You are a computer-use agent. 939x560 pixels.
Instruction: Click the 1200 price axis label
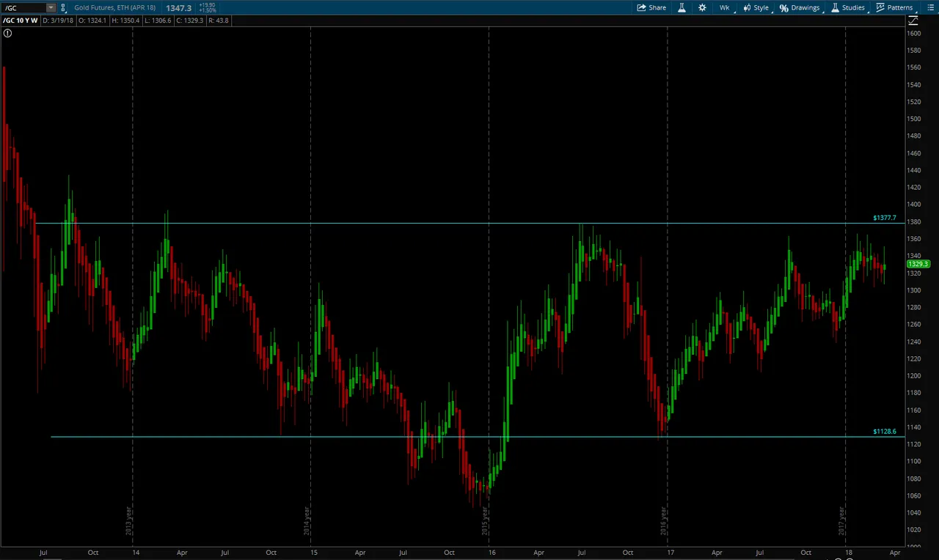tap(914, 376)
